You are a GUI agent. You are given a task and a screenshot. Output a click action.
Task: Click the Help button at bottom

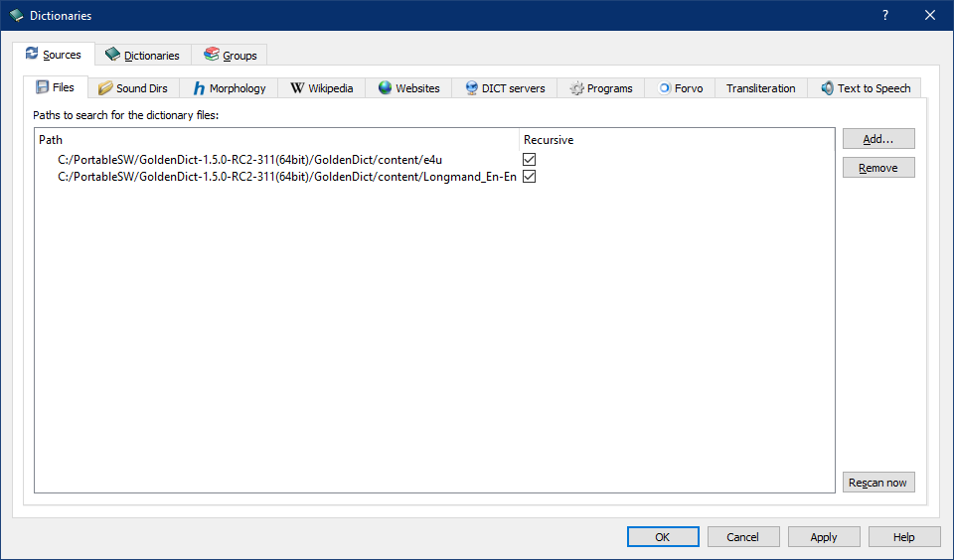click(904, 537)
